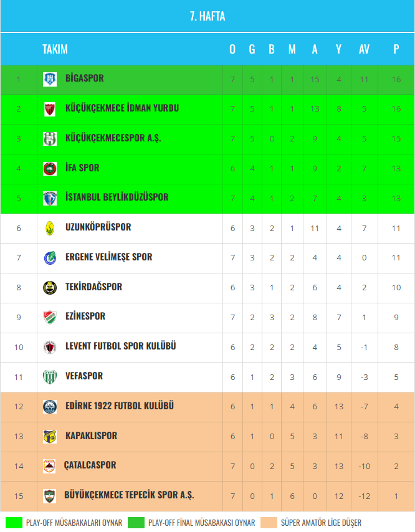415x532 pixels.
Task: Click the Büyükçekmece Tepecik Spor crest
Action: tap(50, 496)
